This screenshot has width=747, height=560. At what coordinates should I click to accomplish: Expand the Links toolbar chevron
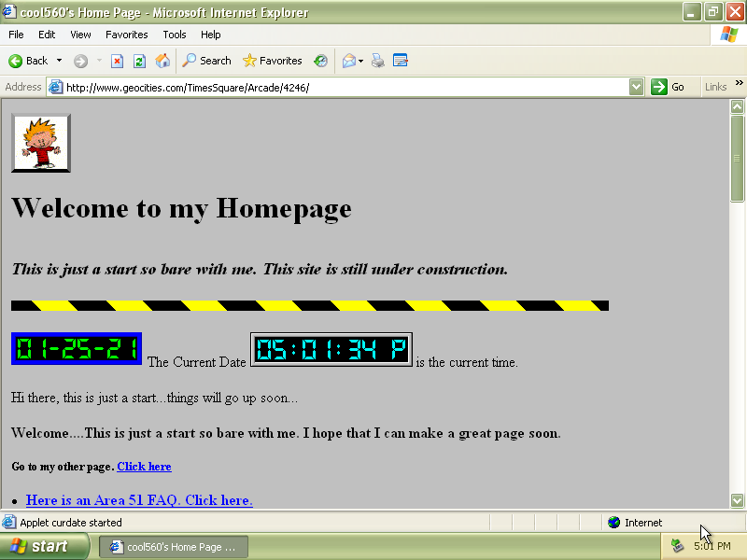(x=739, y=83)
